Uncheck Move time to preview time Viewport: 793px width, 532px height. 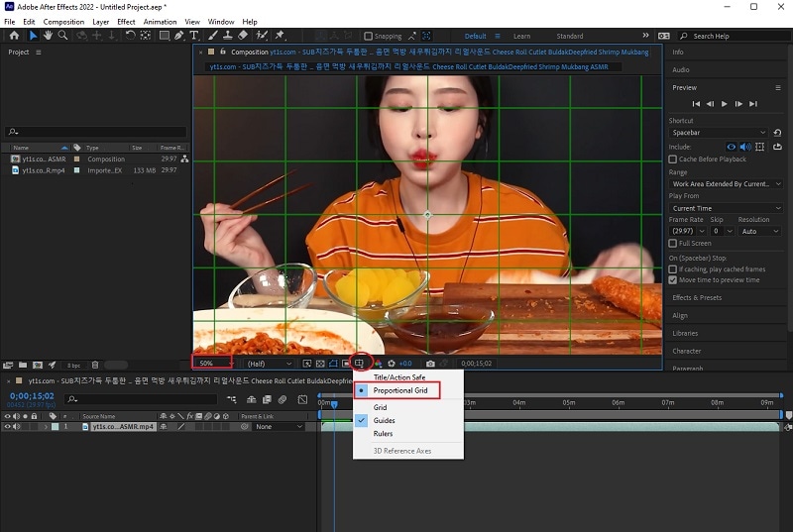[x=673, y=279]
